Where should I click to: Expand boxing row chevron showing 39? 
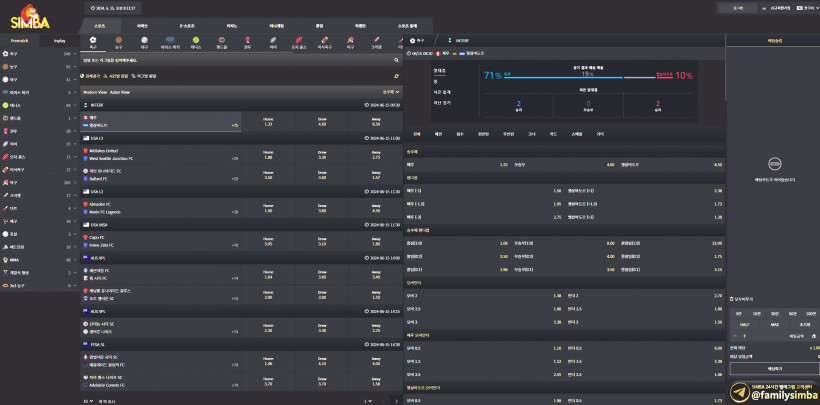tap(76, 131)
